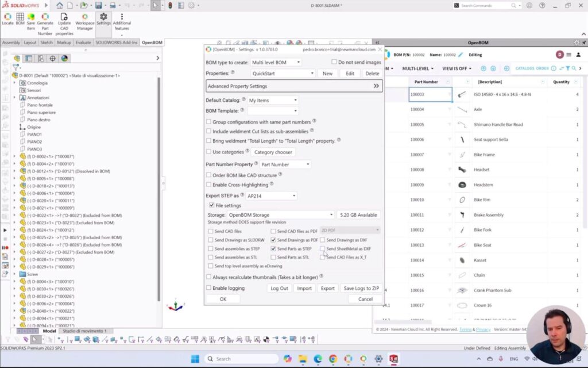Enable logging checkbox
Image resolution: width=588 pixels, height=368 pixels.
coord(208,287)
